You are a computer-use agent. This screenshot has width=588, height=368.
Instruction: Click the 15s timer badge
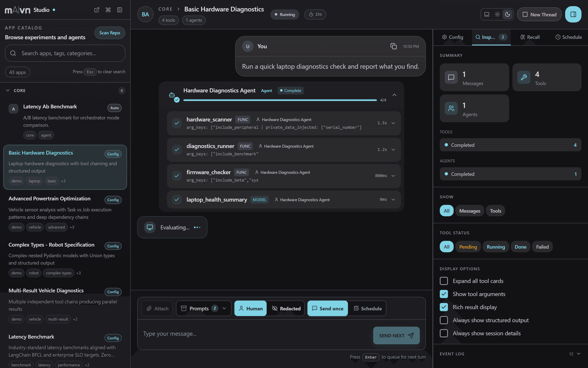click(x=315, y=14)
